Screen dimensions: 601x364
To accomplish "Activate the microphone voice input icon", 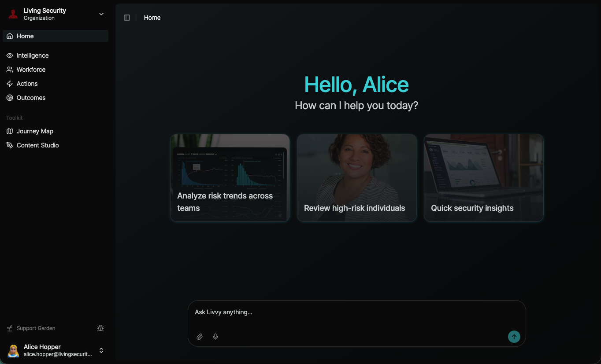I will (x=215, y=337).
